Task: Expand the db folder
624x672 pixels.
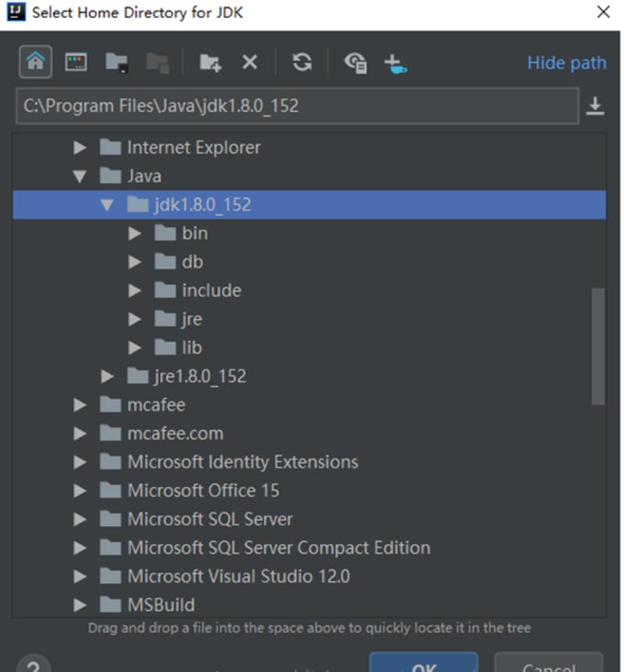Action: 134,262
